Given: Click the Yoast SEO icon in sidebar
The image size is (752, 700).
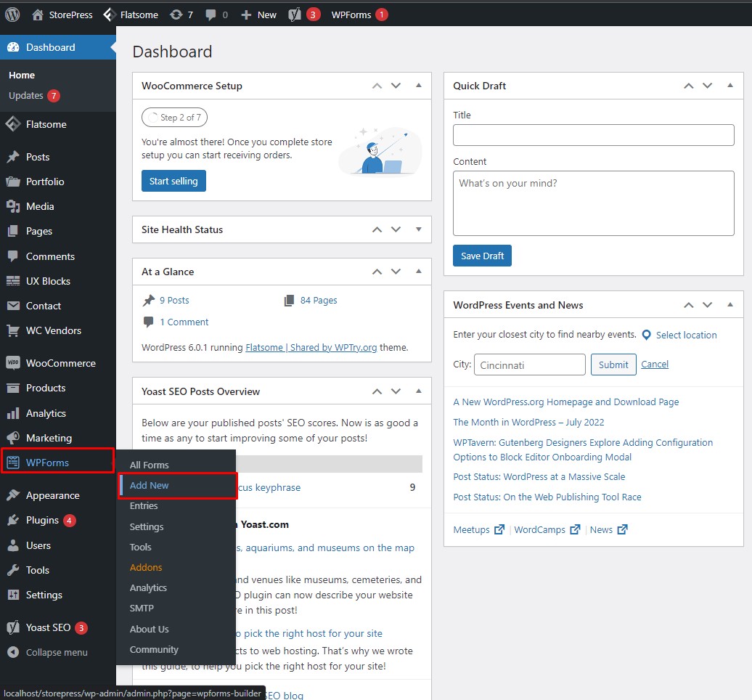Looking at the screenshot, I should click(13, 627).
